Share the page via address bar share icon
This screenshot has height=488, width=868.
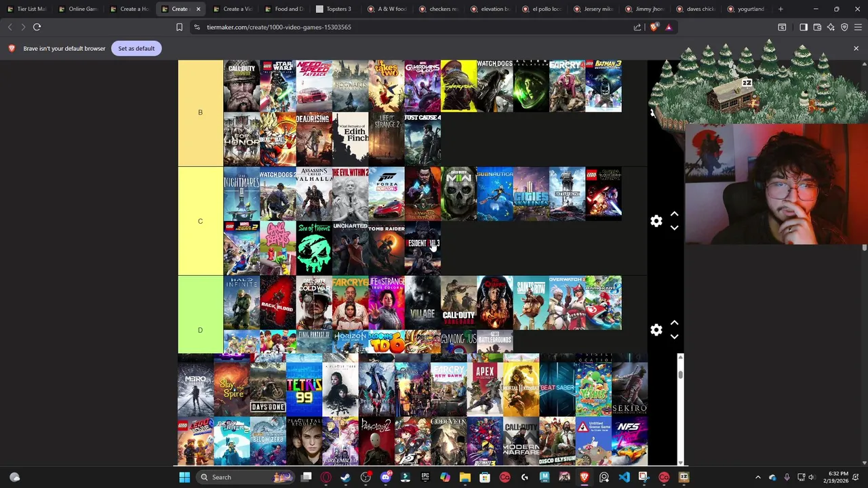point(637,27)
